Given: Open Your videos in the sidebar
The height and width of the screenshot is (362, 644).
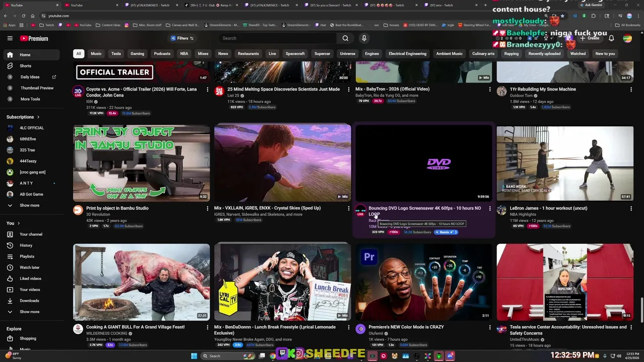Looking at the screenshot, I should 31,290.
